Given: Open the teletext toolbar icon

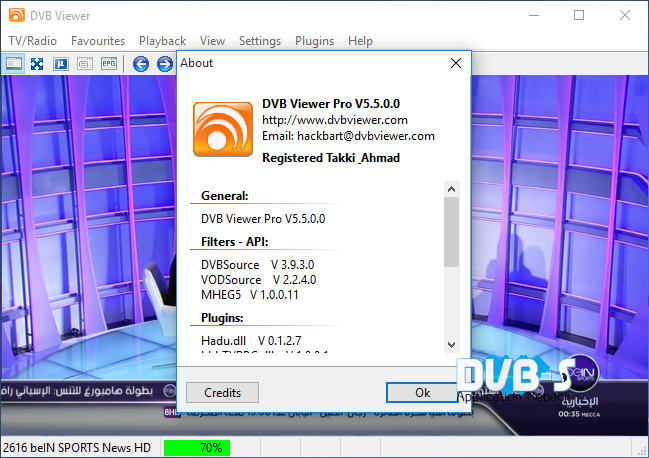Looking at the screenshot, I should 85,64.
